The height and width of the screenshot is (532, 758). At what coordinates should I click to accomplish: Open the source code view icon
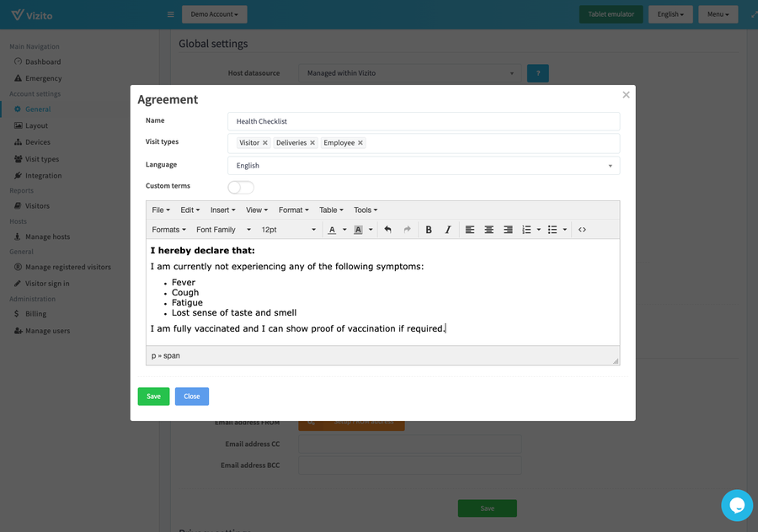(582, 230)
